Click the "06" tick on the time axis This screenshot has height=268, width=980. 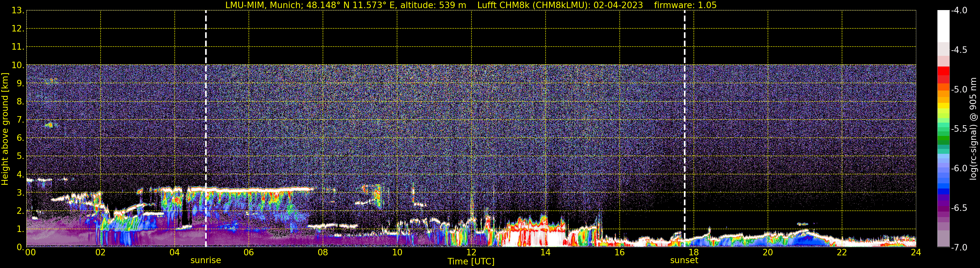[x=249, y=253]
